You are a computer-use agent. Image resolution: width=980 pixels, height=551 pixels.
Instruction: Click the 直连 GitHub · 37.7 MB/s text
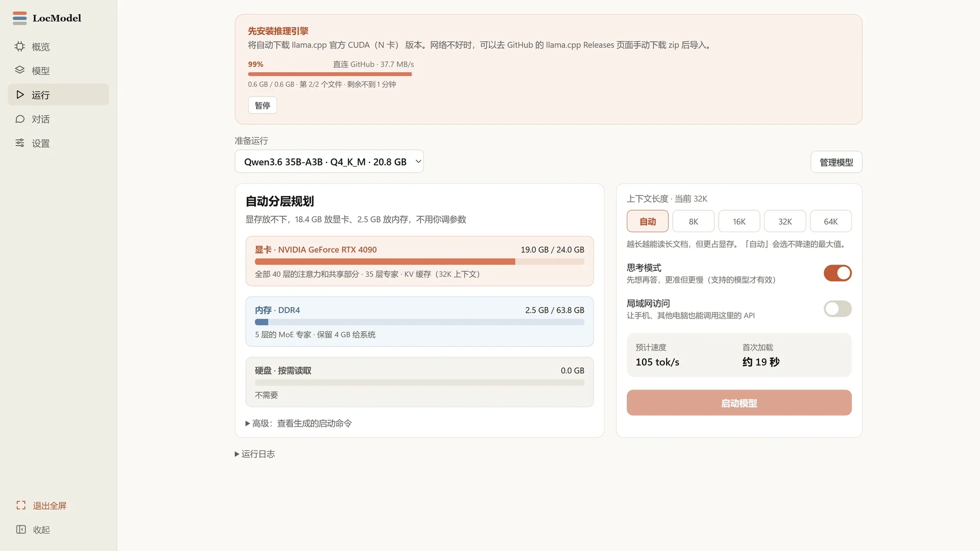click(374, 64)
